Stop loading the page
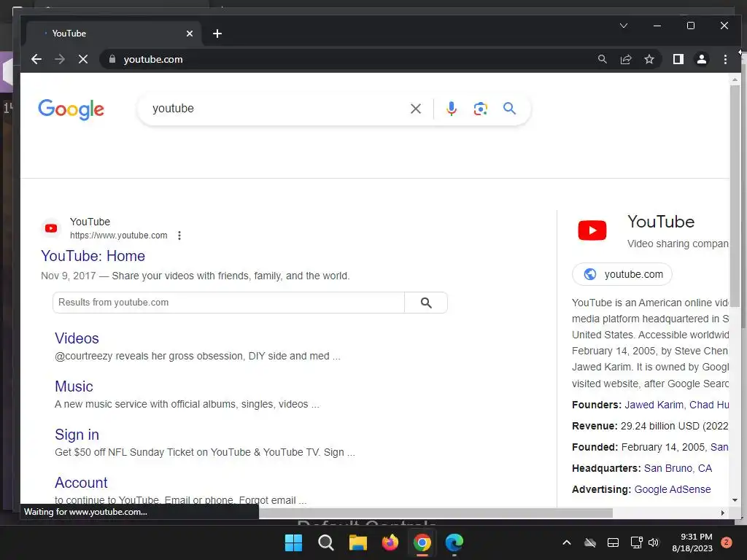The width and height of the screenshot is (747, 560). [83, 59]
